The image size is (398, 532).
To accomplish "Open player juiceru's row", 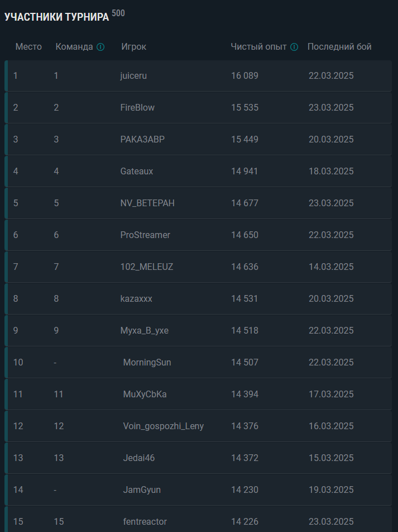I will (x=198, y=75).
